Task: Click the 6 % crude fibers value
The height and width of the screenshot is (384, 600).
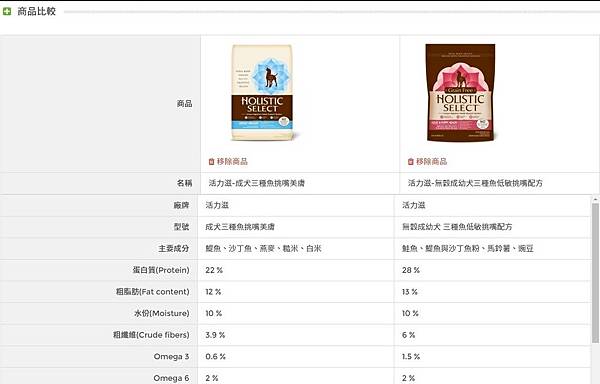Action: (408, 335)
